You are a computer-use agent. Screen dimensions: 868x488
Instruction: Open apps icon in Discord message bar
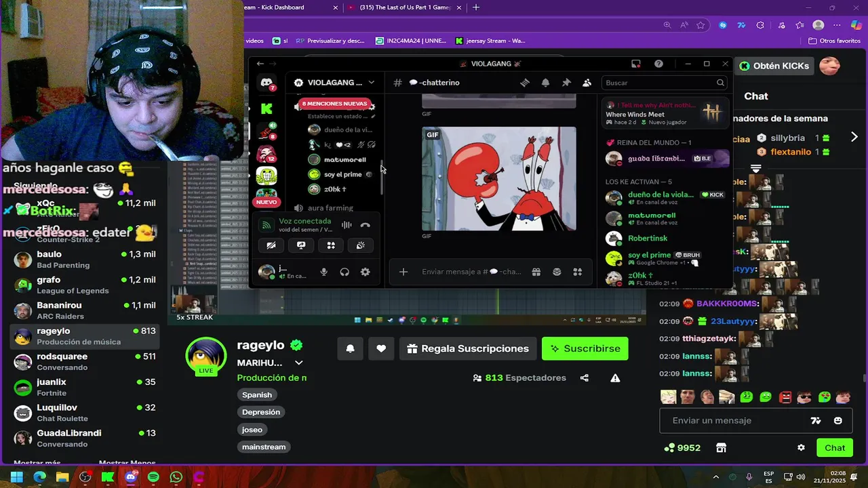(x=578, y=272)
